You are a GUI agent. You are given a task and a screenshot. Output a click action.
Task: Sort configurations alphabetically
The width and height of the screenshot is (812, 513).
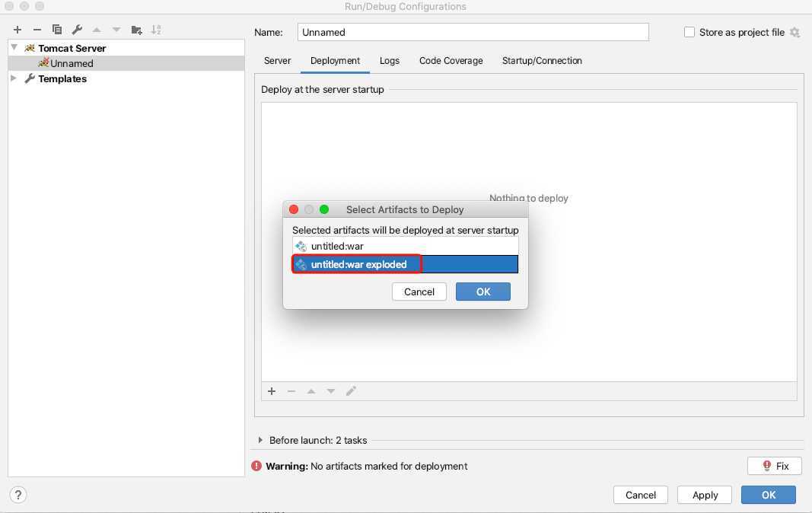[156, 30]
